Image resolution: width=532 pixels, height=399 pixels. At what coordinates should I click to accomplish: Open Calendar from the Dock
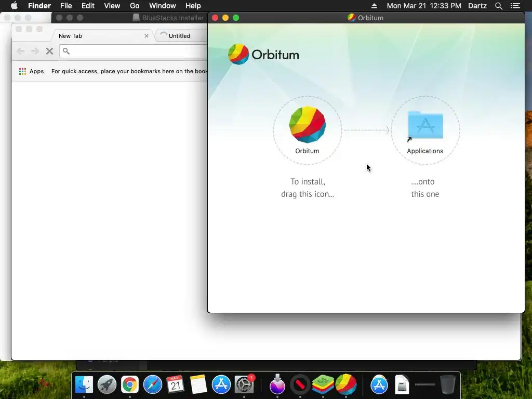176,385
